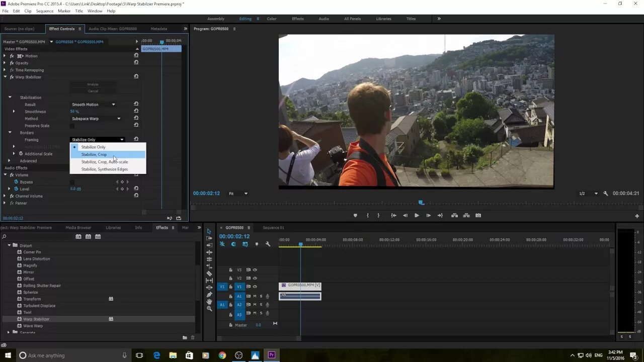Choose Stabilize, Crop, Auto-scale option
The image size is (644, 362).
108,162
